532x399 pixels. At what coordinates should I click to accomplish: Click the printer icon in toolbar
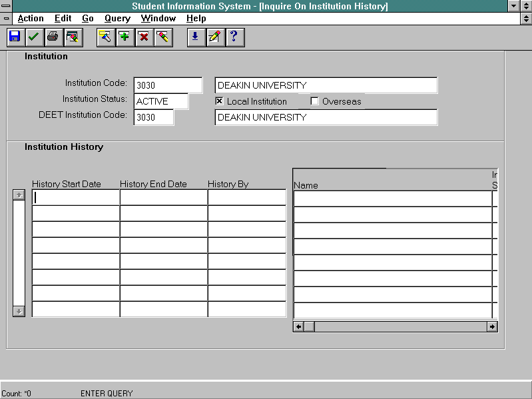[x=53, y=37]
